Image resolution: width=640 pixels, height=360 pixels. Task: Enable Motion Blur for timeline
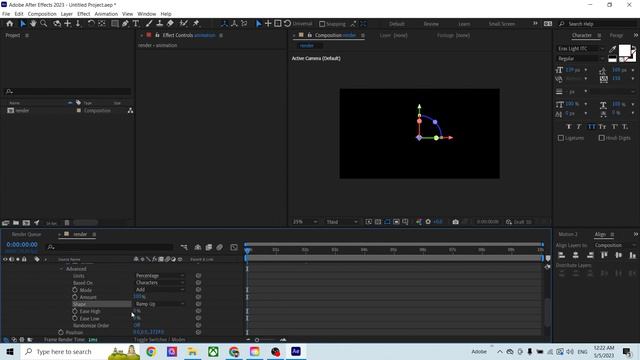pos(220,247)
